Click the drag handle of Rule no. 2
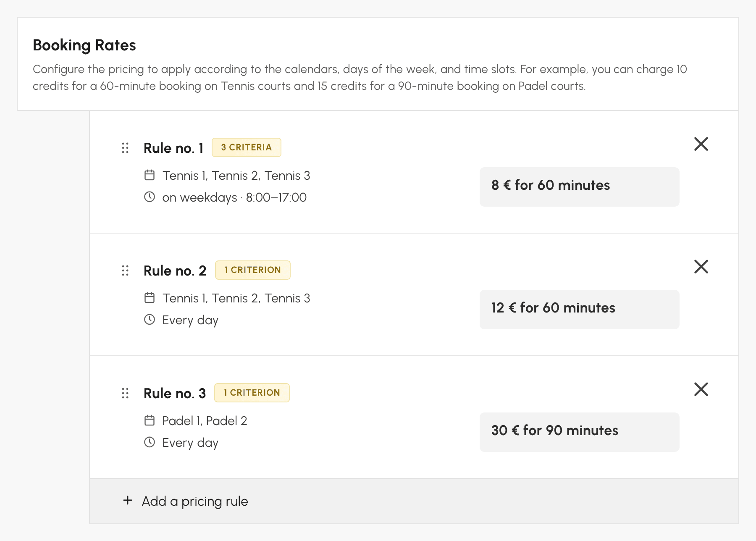 (x=125, y=270)
